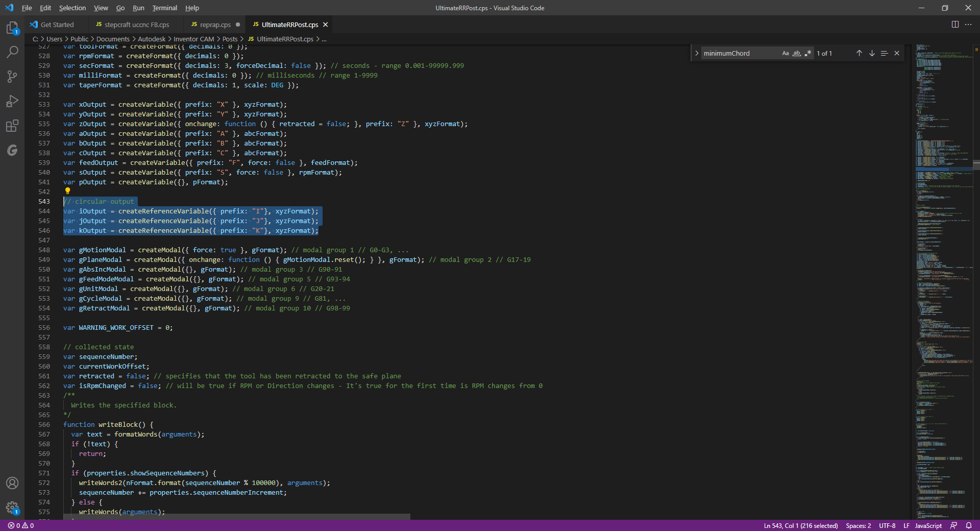Go to previous match in find widget
The height and width of the screenshot is (531, 980).
pyautogui.click(x=859, y=53)
